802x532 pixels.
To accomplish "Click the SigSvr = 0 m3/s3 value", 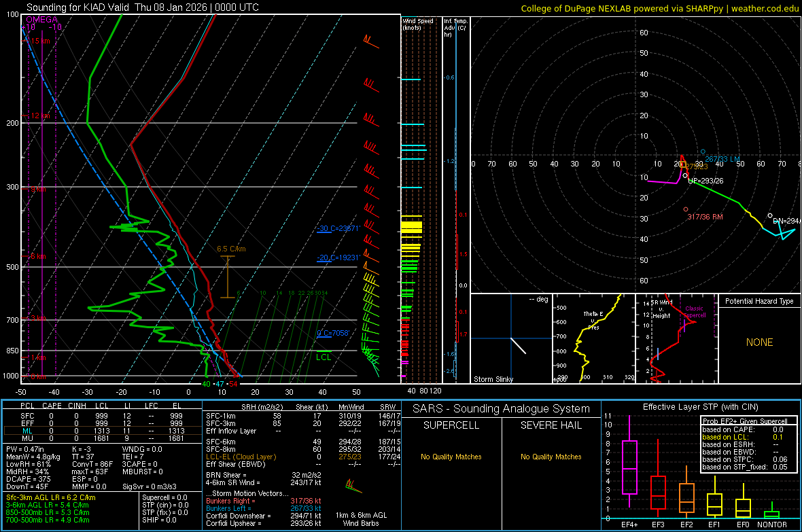I will (150, 487).
